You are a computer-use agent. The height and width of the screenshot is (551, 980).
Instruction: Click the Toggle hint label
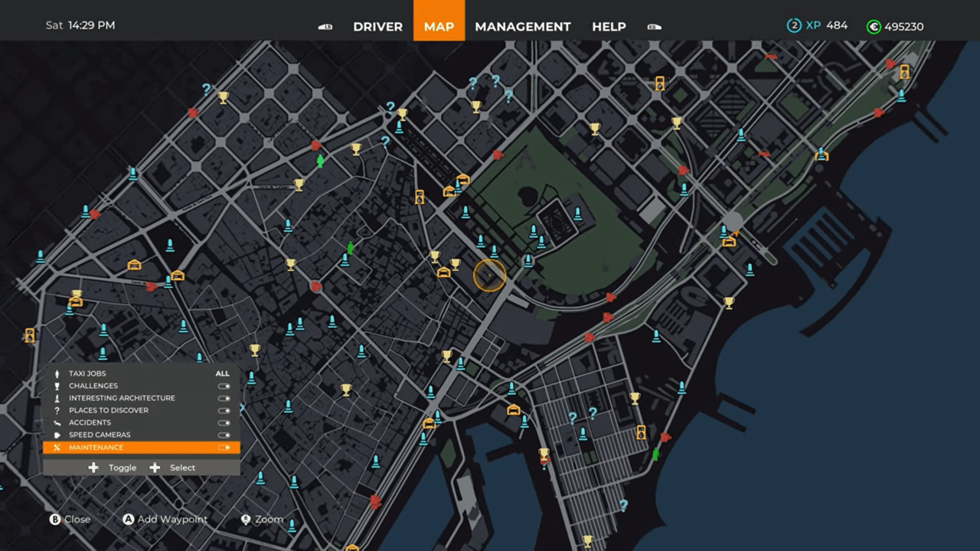point(122,468)
